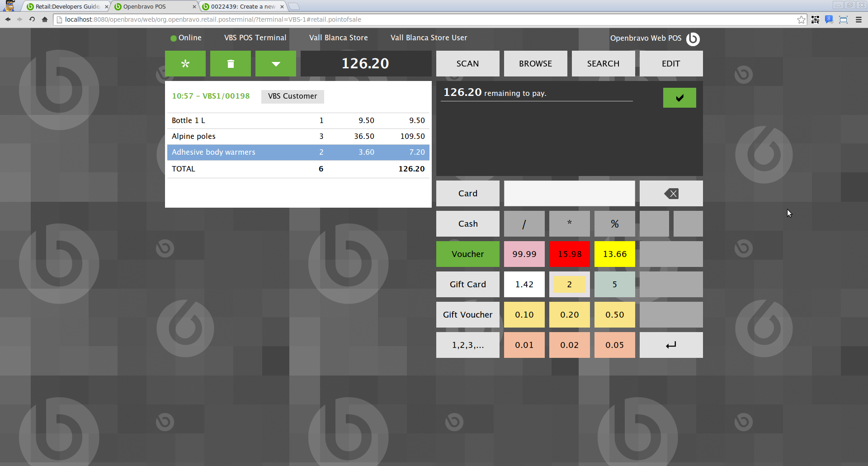
Task: Click the red 15.98 amount key
Action: [570, 254]
